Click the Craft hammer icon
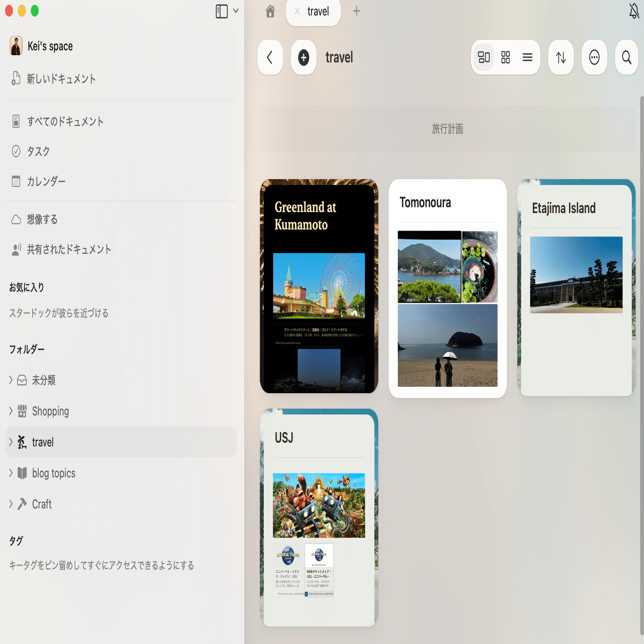Viewport: 644px width, 644px height. pos(22,504)
